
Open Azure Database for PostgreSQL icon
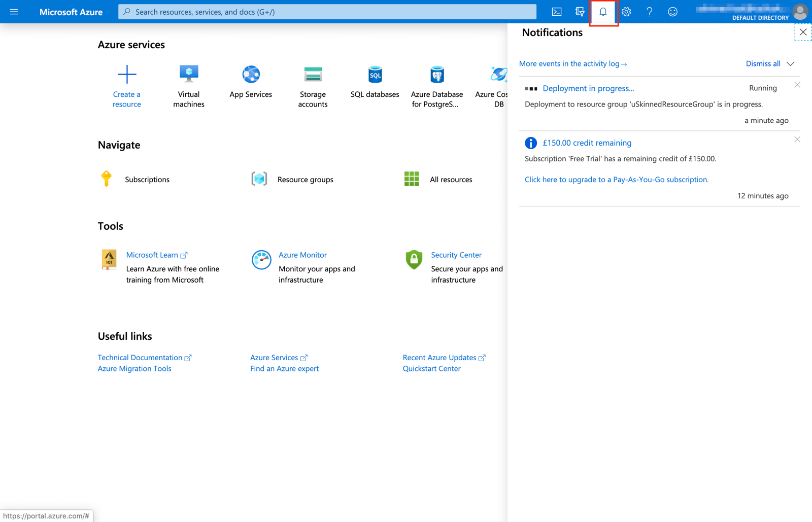[437, 75]
